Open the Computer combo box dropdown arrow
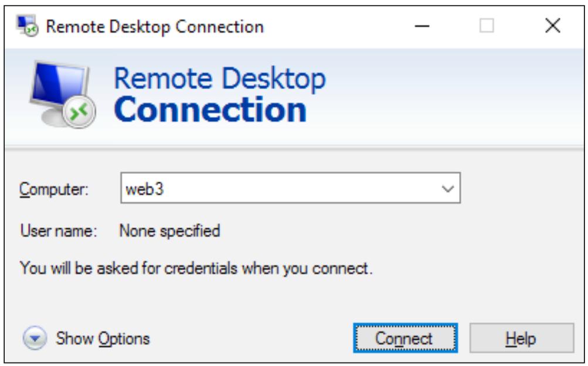This screenshot has width=588, height=366. click(x=448, y=189)
